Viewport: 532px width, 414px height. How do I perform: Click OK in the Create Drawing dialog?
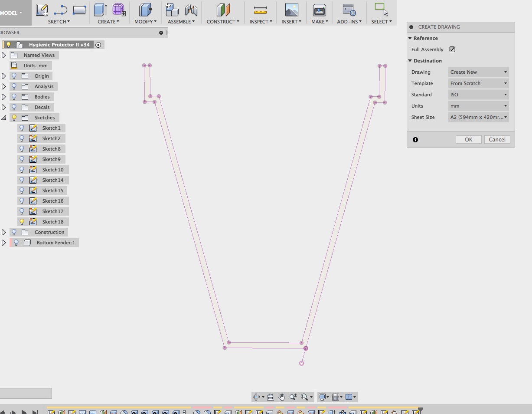(x=468, y=139)
